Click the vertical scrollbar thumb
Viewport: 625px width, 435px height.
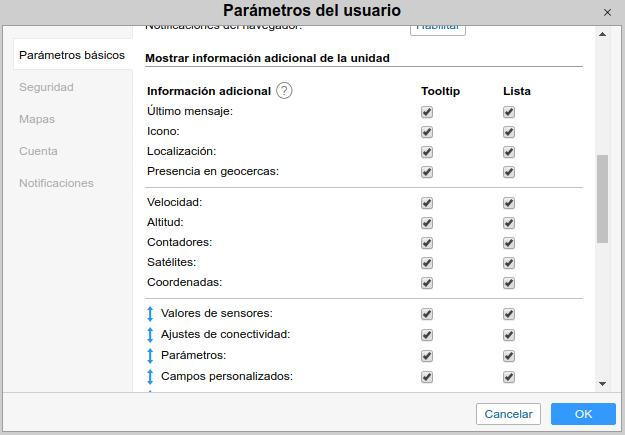pos(602,199)
